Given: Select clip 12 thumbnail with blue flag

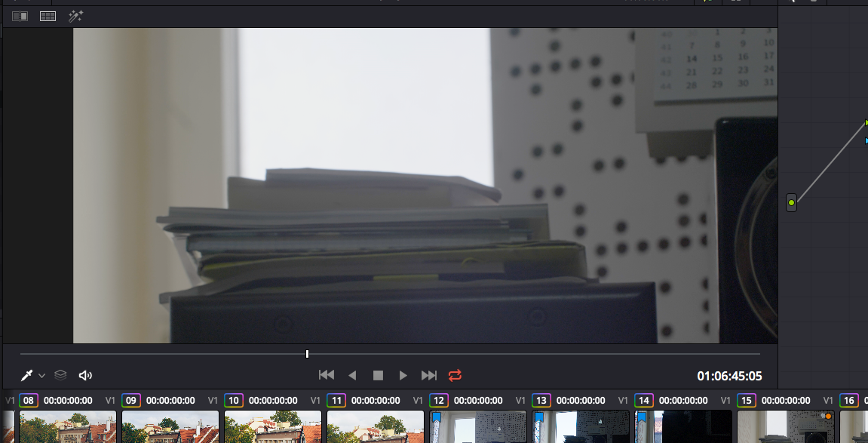Looking at the screenshot, I should click(477, 426).
